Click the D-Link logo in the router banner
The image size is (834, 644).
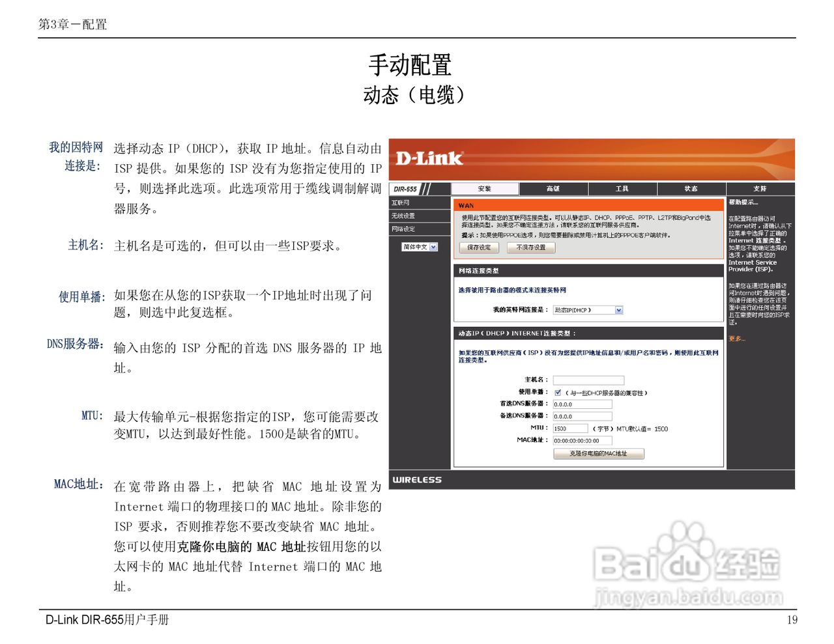[429, 158]
